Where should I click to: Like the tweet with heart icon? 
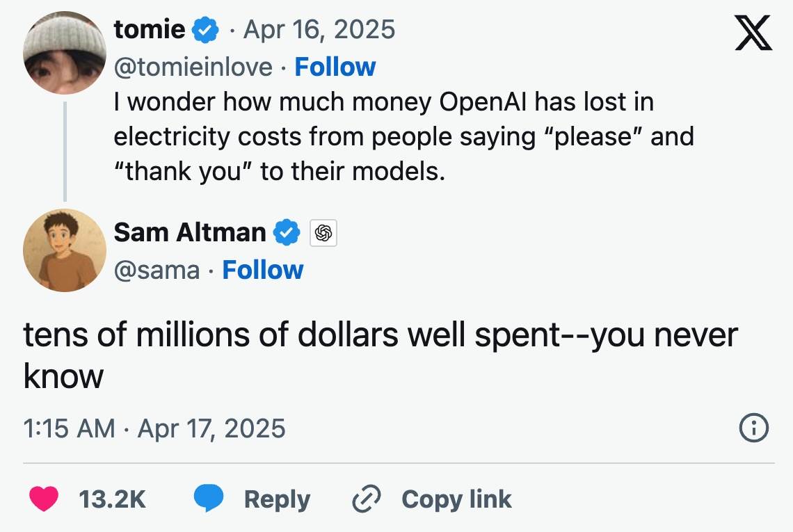pos(44,499)
